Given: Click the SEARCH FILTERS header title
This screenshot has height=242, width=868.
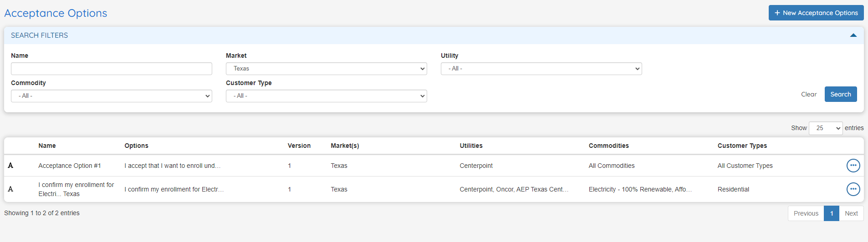Looking at the screenshot, I should pyautogui.click(x=39, y=35).
